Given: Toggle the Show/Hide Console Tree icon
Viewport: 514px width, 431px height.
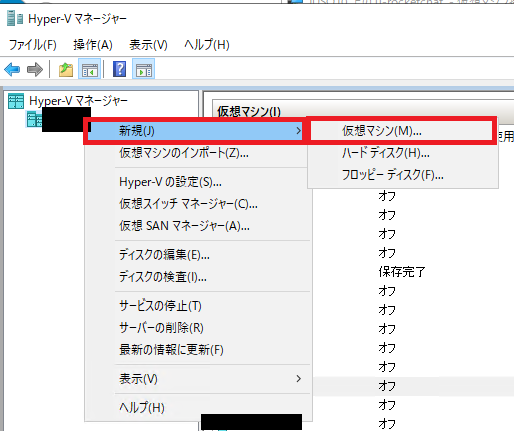Looking at the screenshot, I should 90,69.
